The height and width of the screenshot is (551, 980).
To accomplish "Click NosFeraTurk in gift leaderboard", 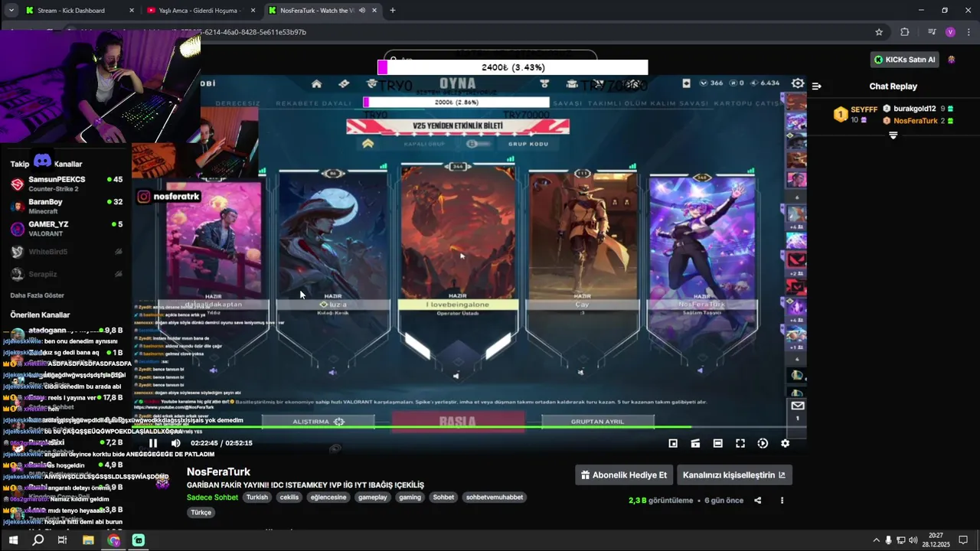I will 918,121.
